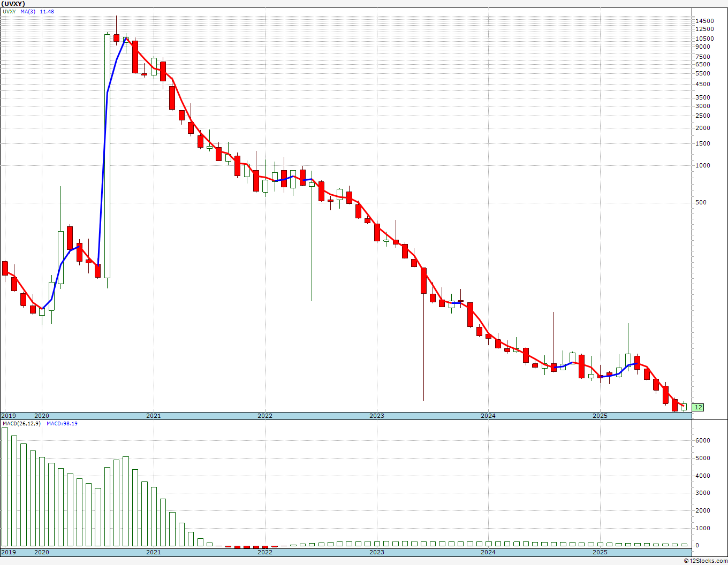Click the 14500 price axis label
Screen dimensions: 728x565
point(704,21)
